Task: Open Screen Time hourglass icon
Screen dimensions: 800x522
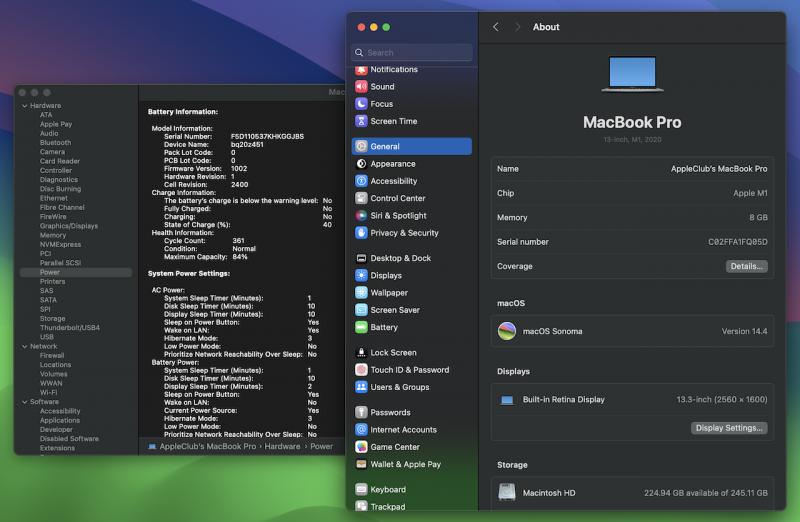Action: pos(361,121)
